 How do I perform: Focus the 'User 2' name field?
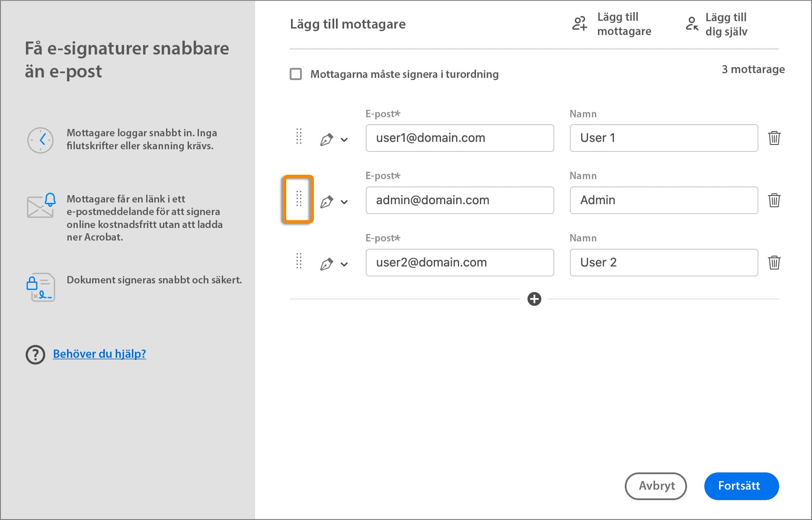[664, 263]
